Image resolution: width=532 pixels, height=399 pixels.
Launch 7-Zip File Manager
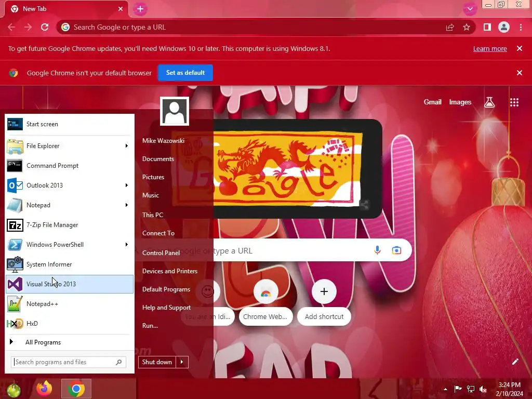69,225
